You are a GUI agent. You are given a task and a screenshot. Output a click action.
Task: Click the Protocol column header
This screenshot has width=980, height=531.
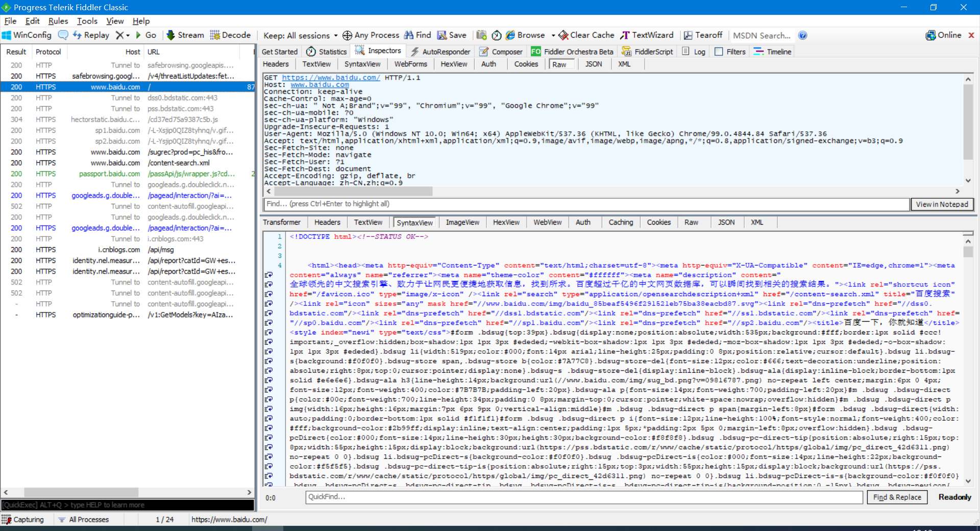pyautogui.click(x=48, y=52)
